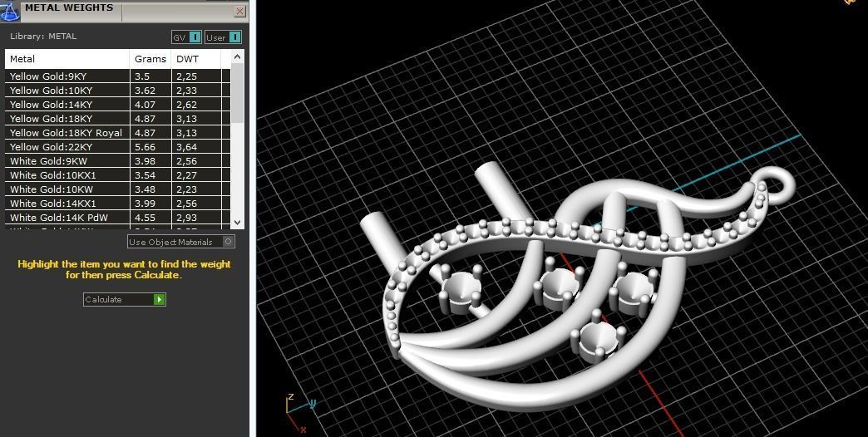This screenshot has width=868, height=437.
Task: Enable Use Object Materials option
Action: 181,242
